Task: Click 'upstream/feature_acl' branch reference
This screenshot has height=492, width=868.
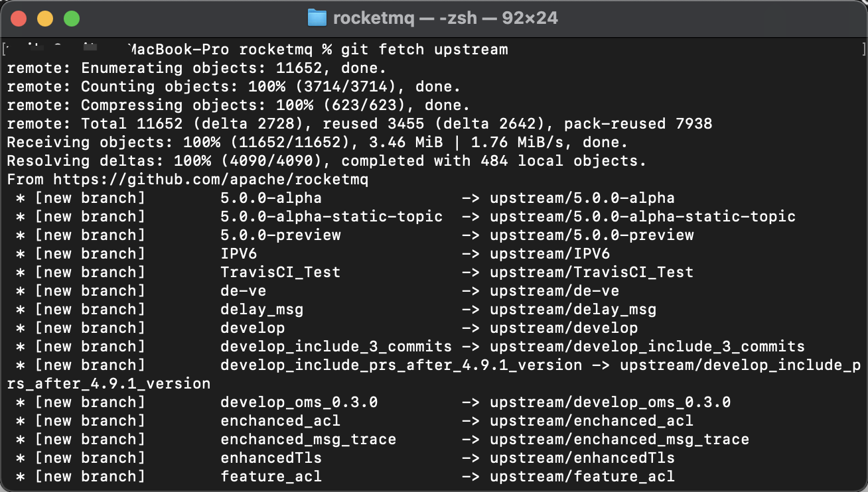Action: [582, 477]
